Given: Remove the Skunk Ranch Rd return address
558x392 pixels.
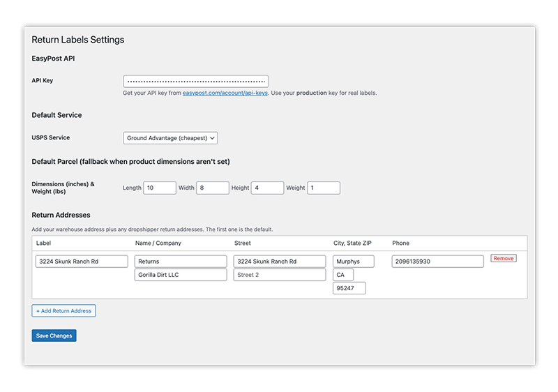Looking at the screenshot, I should 504,258.
